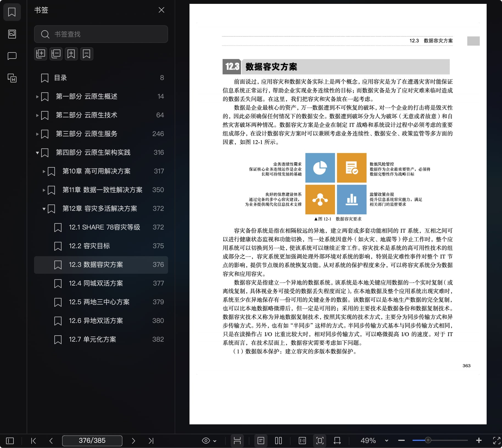Click the 书签查找 search field
Image resolution: width=502 pixels, height=448 pixels.
click(x=101, y=34)
